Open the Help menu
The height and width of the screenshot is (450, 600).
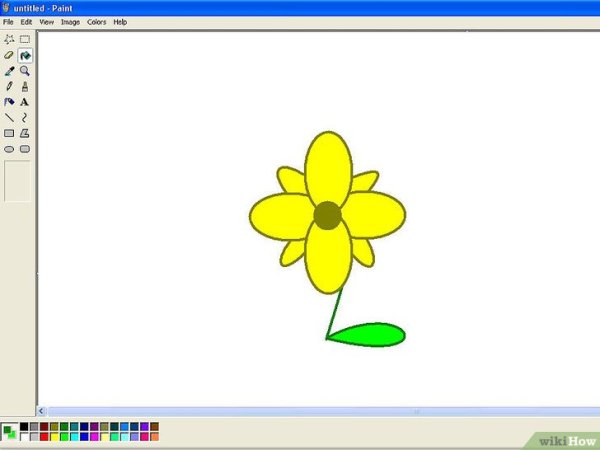point(120,21)
